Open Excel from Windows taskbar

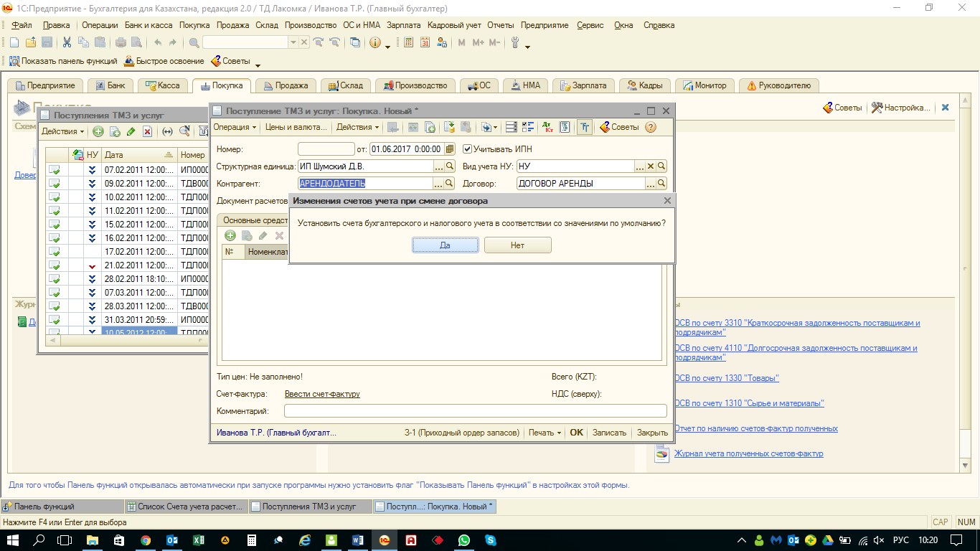tap(198, 540)
